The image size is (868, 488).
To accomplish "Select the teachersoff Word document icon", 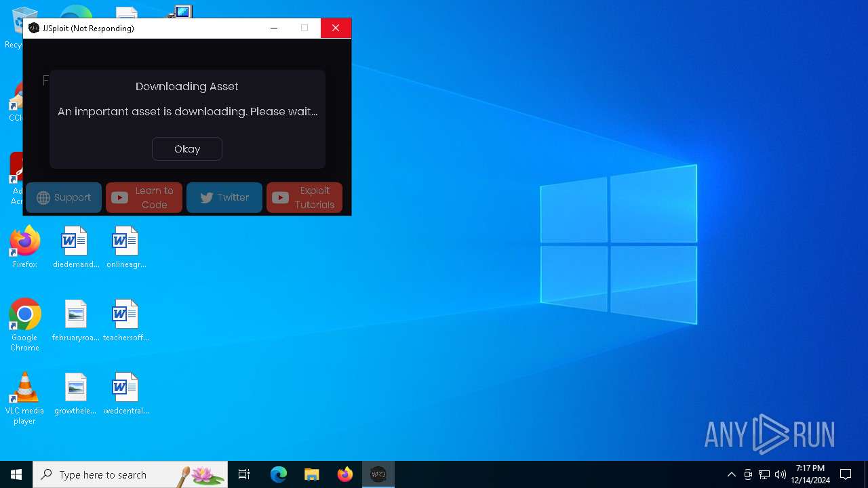I will [x=126, y=321].
